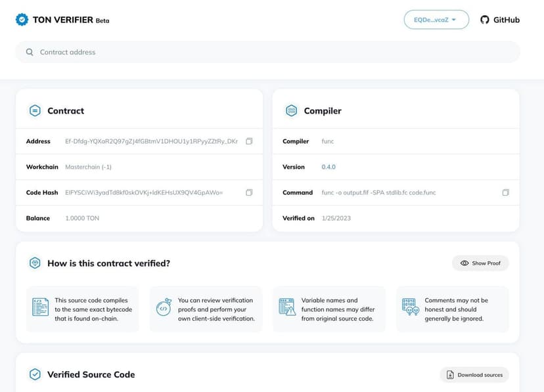544x392 pixels.
Task: Click the dishonest comments icon
Action: coord(411,307)
